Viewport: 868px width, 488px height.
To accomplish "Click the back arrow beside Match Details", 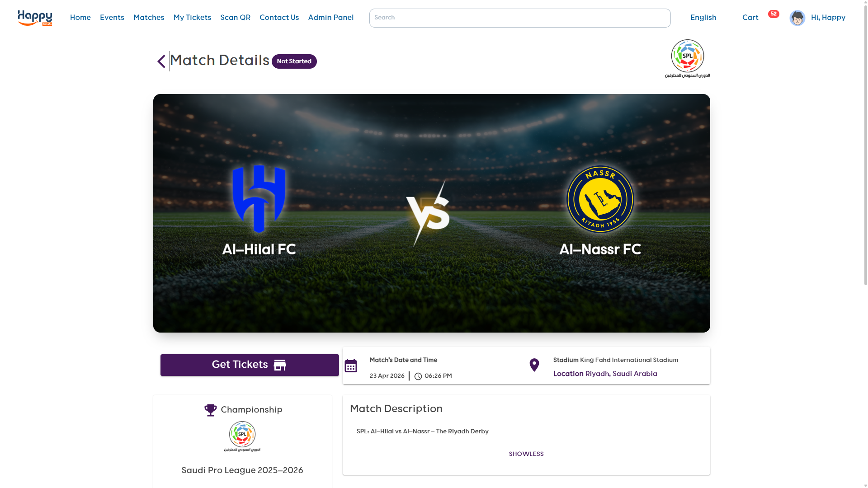I will (161, 61).
